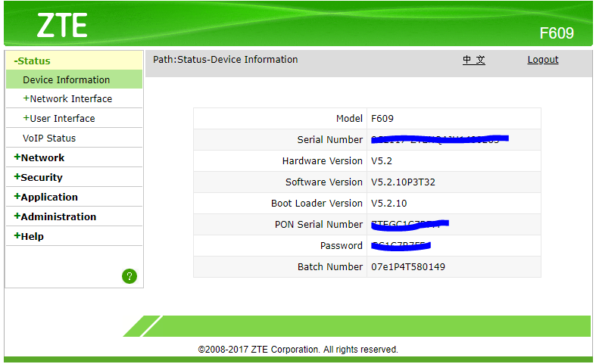Switch language to Chinese (中文)
596x364 pixels.
coord(473,60)
